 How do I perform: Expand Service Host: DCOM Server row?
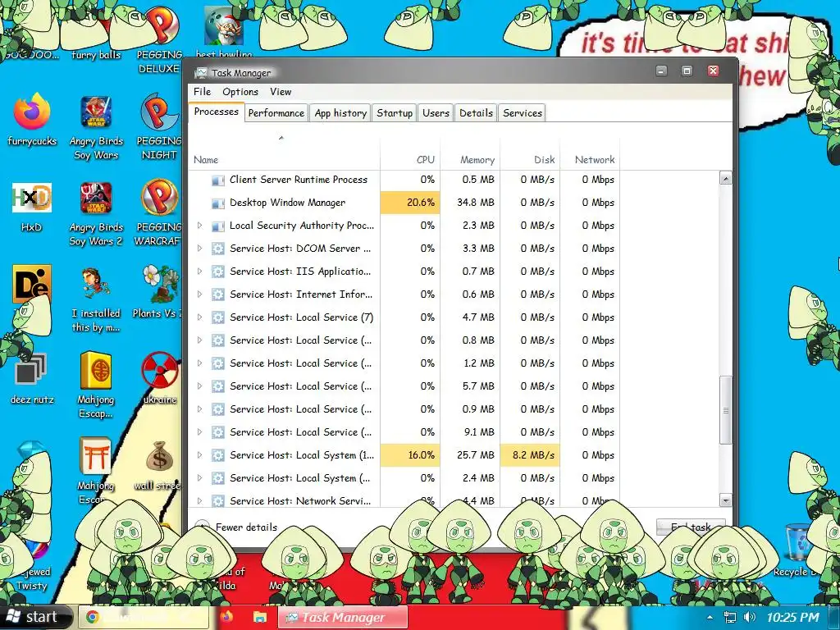pos(200,249)
